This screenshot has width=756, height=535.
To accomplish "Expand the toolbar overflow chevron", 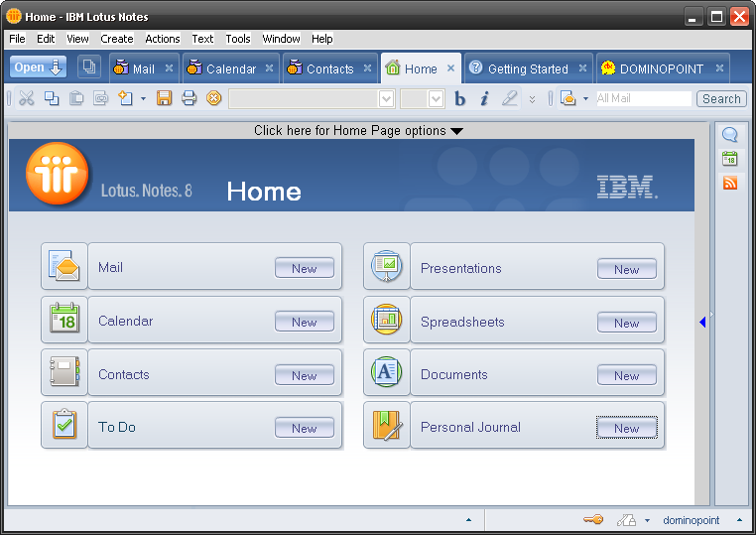I will 532,99.
